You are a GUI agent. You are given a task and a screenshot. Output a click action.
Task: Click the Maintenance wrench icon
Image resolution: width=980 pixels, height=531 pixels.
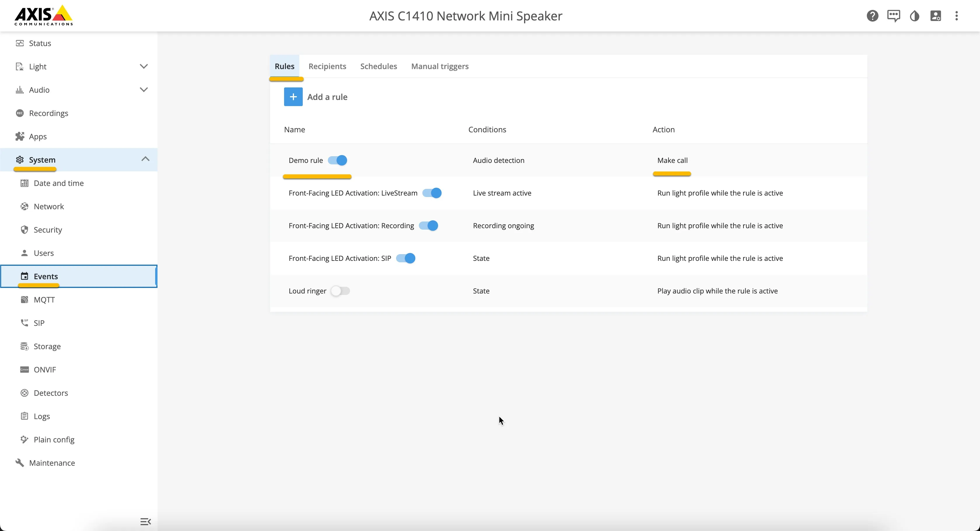pyautogui.click(x=20, y=463)
